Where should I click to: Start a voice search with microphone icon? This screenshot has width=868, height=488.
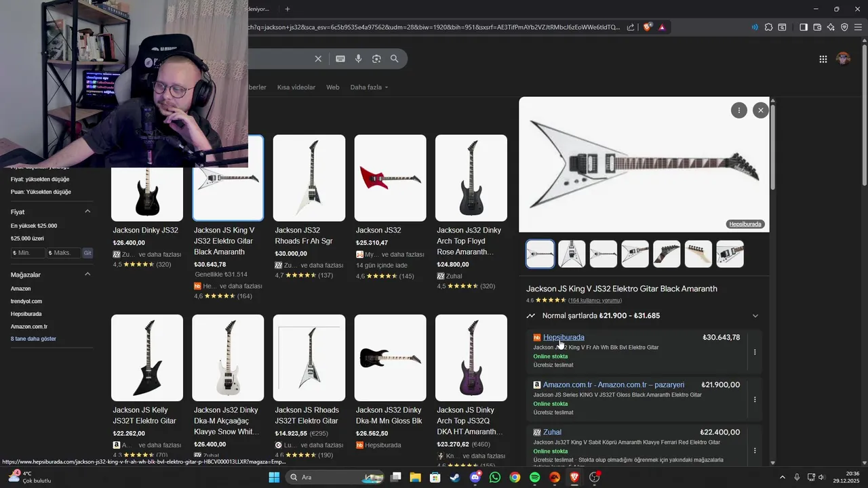coord(359,59)
